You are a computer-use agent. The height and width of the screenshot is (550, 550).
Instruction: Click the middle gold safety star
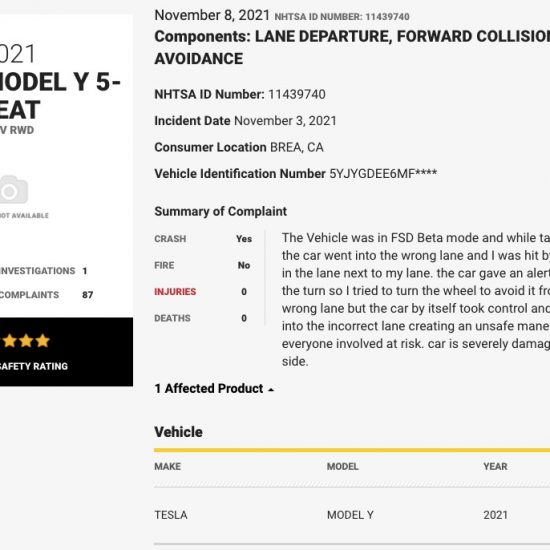(26, 341)
